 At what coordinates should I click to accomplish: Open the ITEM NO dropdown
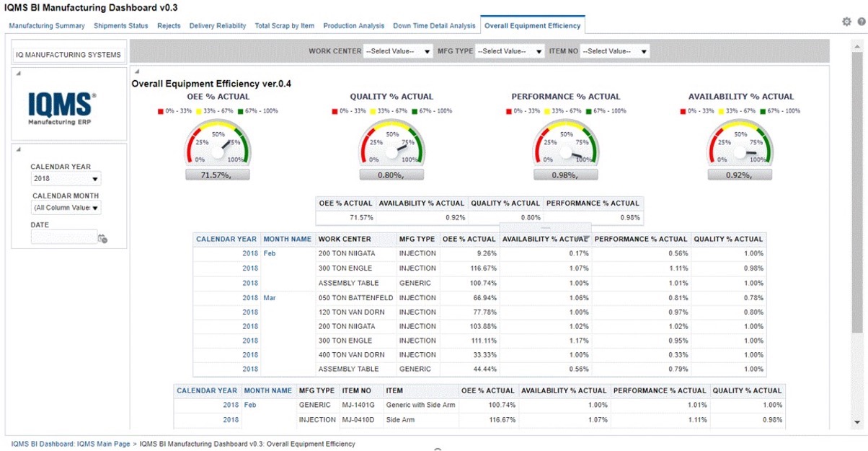[615, 51]
